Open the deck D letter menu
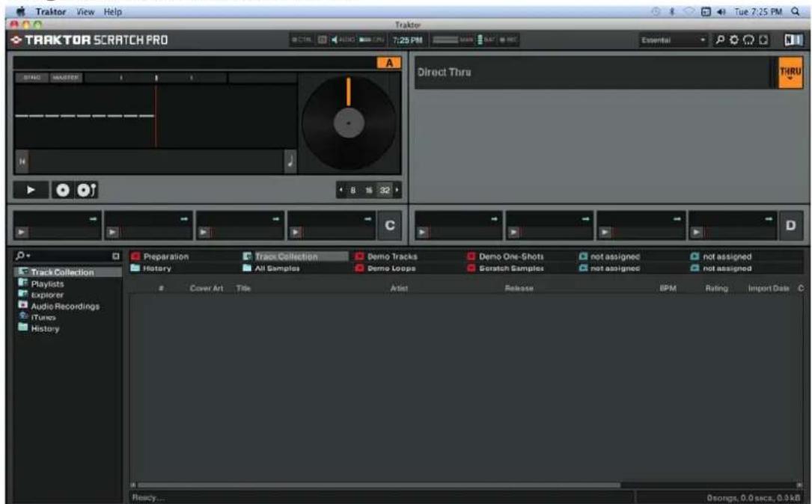Screen dimensions: 812x504 [x=790, y=226]
